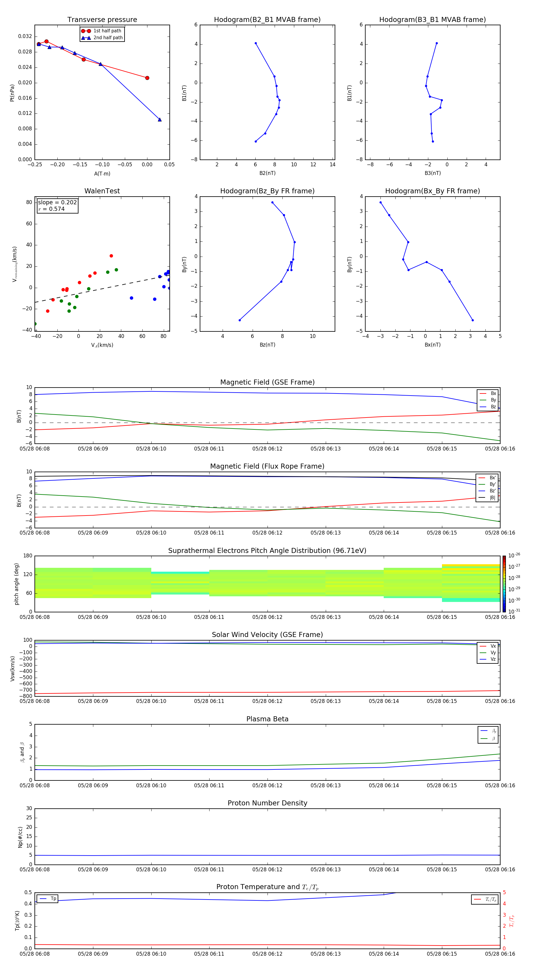The height and width of the screenshot is (980, 535).
Task: Click the '05/28 06:14' tick under the Proton Temperature plot
Action: click(x=384, y=954)
